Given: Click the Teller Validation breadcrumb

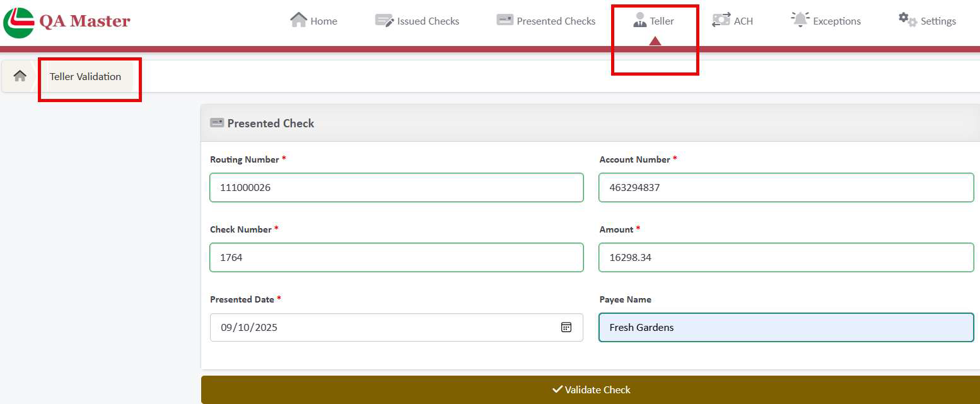Looking at the screenshot, I should tap(85, 77).
